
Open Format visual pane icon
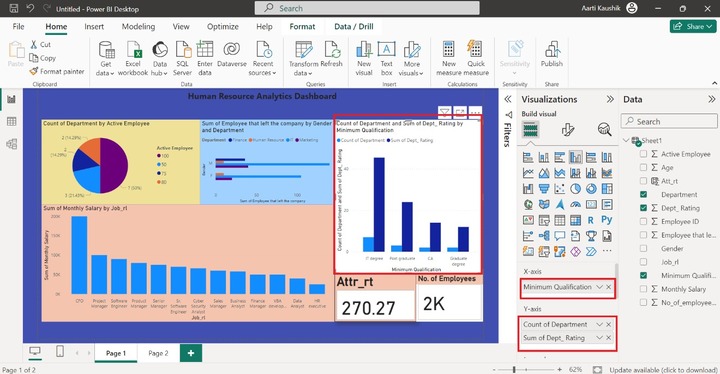(568, 130)
